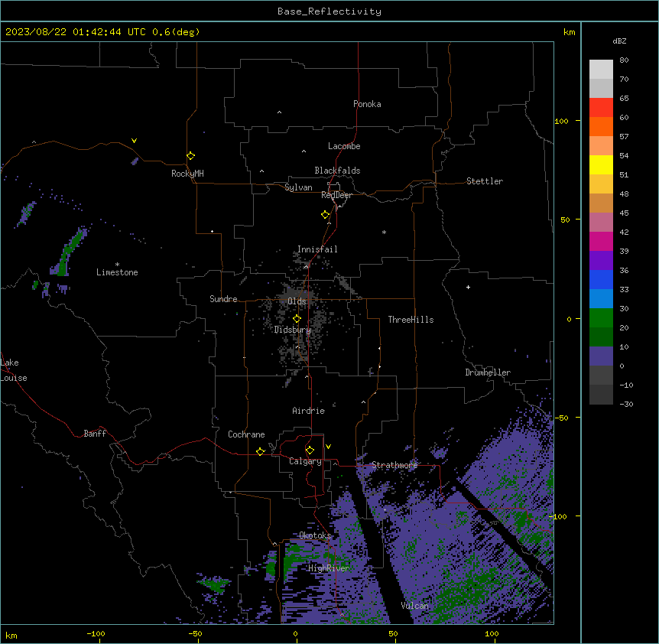The image size is (659, 644).
Task: Click the yellow diamond marker below RedDeer
Action: (x=325, y=215)
